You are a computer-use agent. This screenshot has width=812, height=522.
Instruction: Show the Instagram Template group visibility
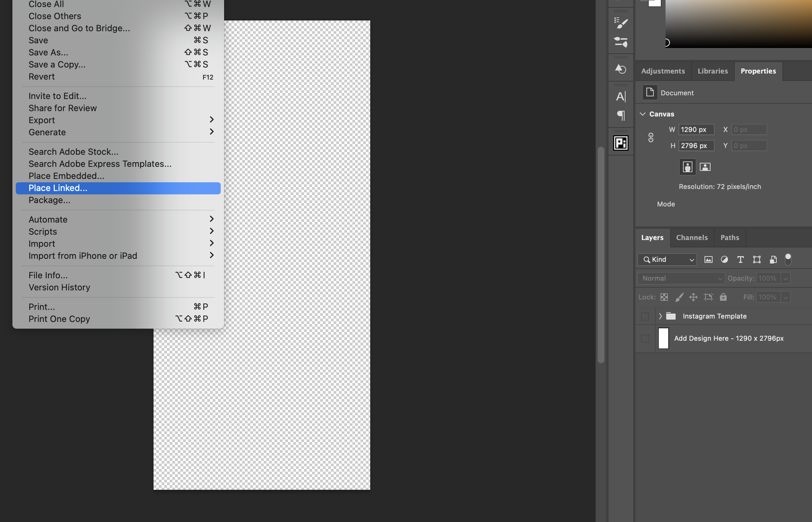pyautogui.click(x=645, y=316)
